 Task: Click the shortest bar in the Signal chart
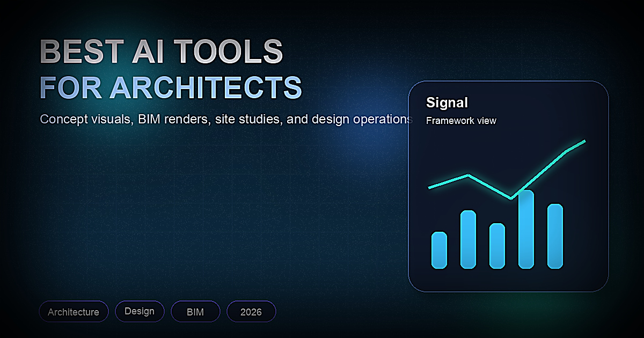click(439, 250)
